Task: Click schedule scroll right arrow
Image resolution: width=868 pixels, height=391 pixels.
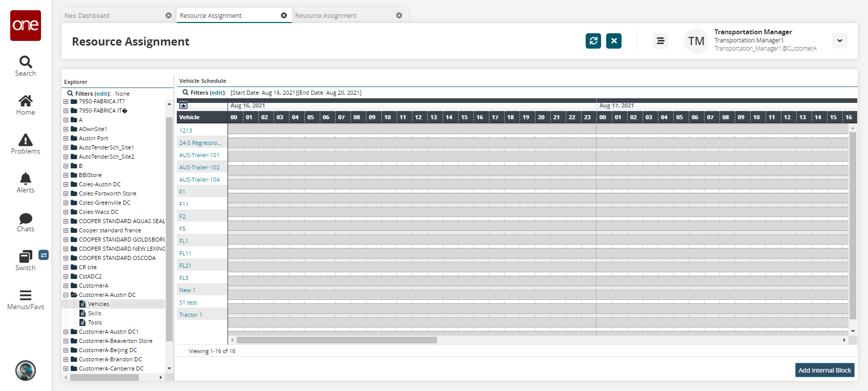Action: [844, 340]
